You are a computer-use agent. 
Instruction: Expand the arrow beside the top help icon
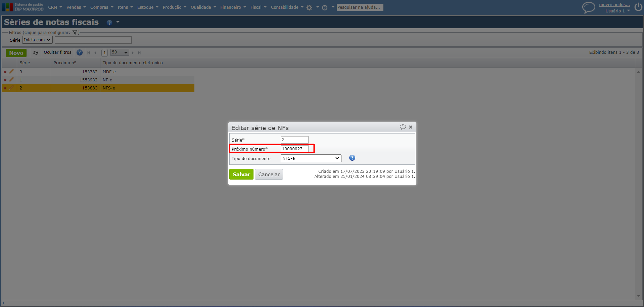(333, 7)
